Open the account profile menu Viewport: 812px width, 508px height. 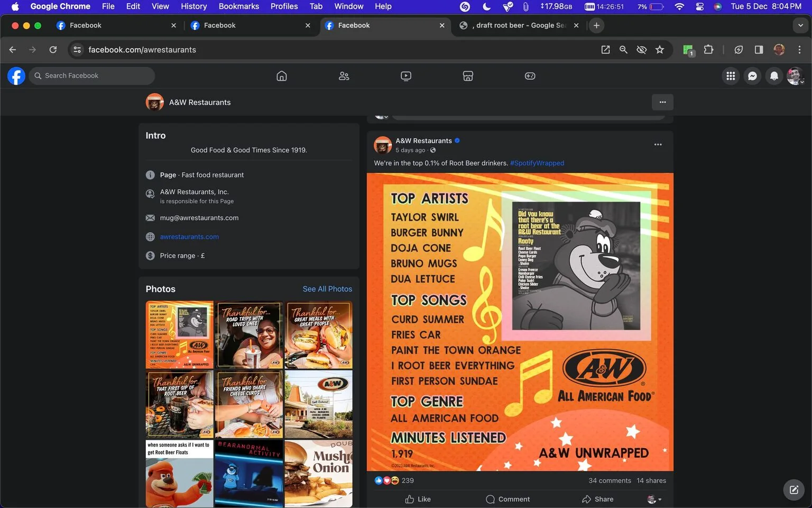pos(795,76)
